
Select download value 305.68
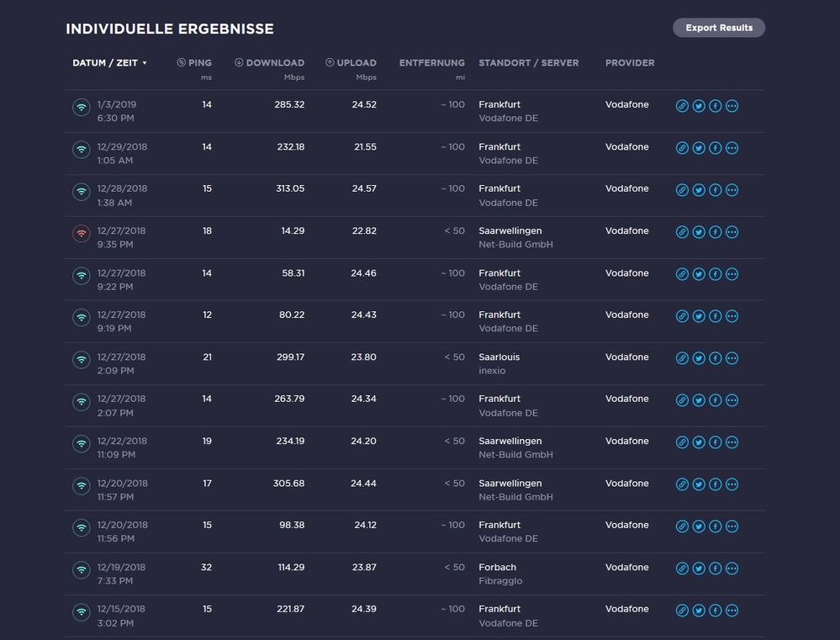click(288, 484)
